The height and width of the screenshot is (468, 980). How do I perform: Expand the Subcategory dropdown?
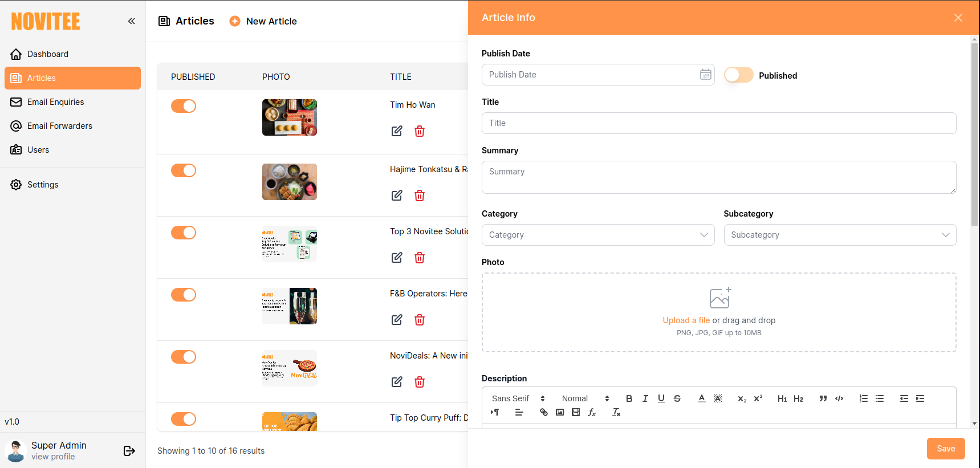tap(839, 235)
